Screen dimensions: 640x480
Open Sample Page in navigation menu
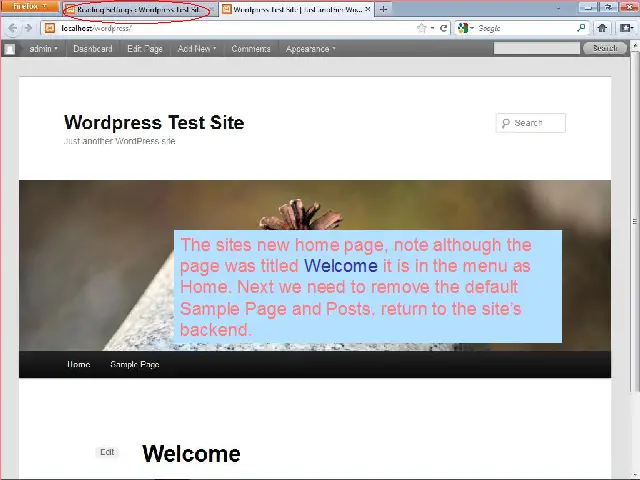pos(135,364)
